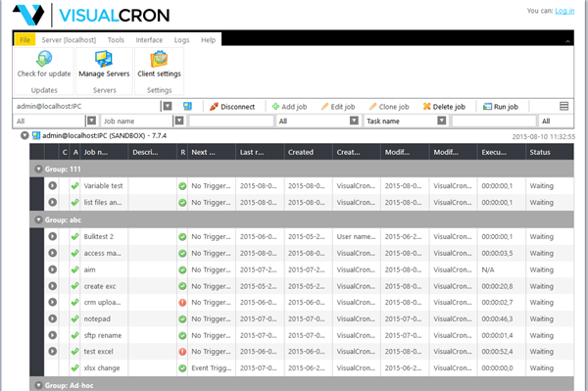This screenshot has height=391, width=588.
Task: Click the VisualCron logo
Action: click(91, 15)
